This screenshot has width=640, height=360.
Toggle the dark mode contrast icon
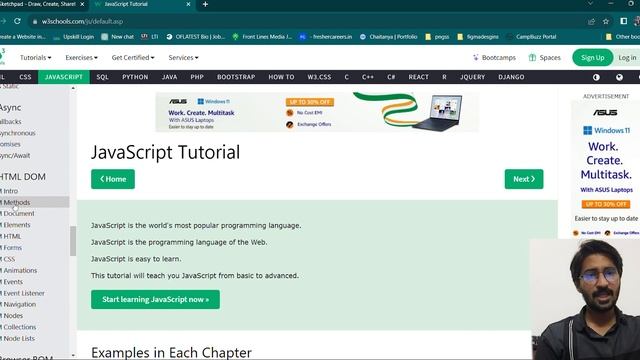point(596,77)
